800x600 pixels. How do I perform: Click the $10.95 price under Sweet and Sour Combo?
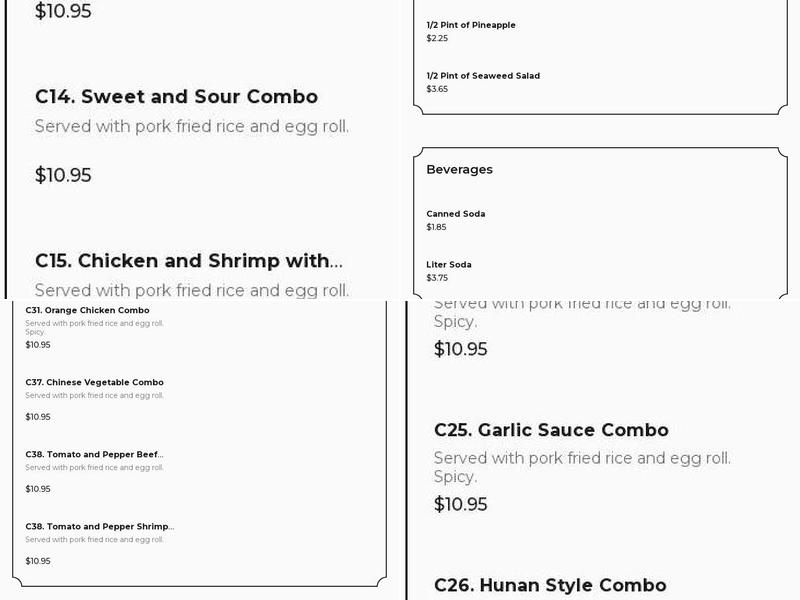pyautogui.click(x=63, y=175)
